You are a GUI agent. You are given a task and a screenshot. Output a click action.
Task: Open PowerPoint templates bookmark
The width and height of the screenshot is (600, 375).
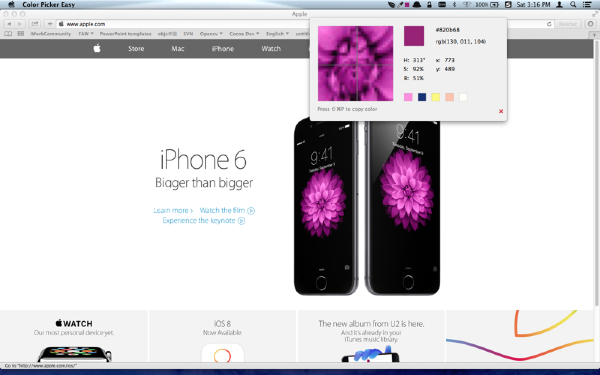pos(126,34)
